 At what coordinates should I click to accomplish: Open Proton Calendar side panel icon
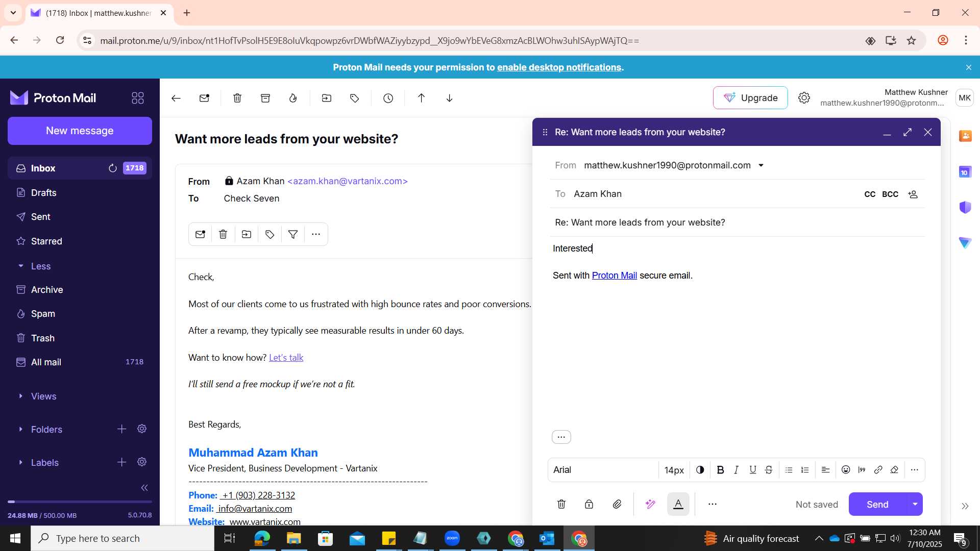pos(965,172)
